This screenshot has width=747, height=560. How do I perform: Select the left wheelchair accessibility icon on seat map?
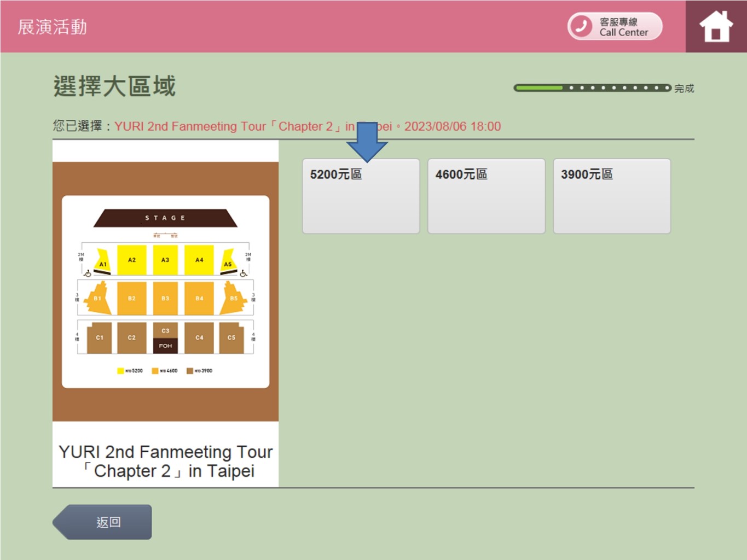(x=88, y=273)
